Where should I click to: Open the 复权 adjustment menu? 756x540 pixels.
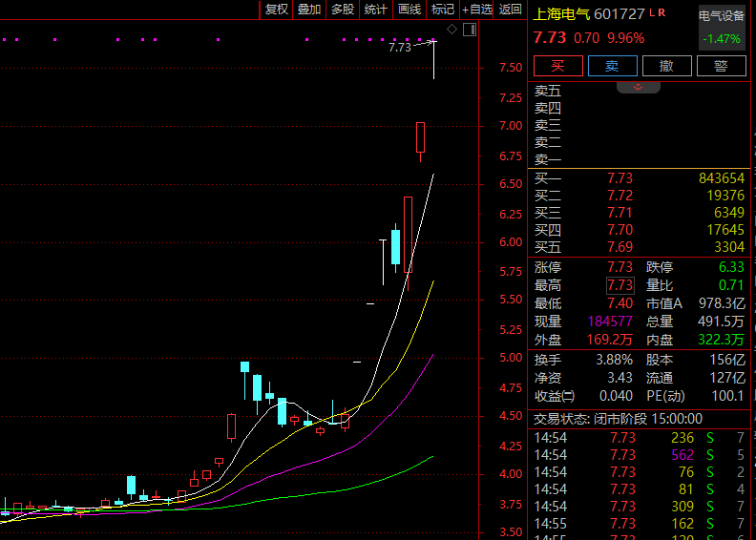276,10
